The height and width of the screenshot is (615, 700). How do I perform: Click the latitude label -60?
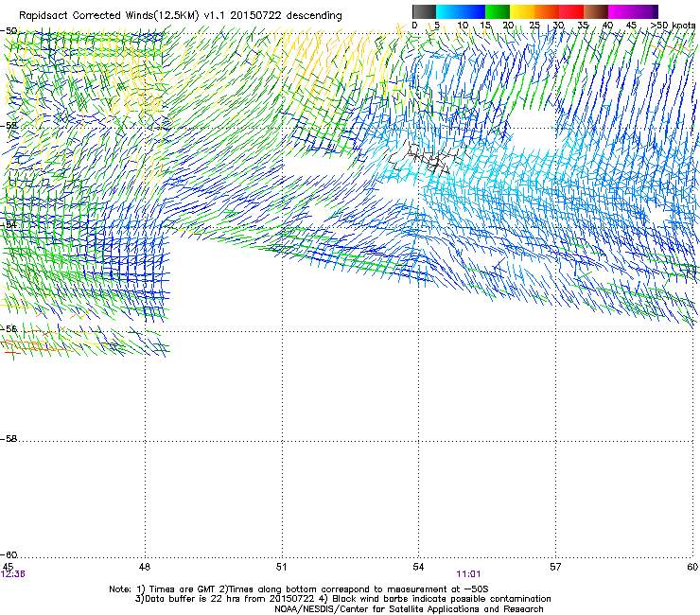click(9, 555)
